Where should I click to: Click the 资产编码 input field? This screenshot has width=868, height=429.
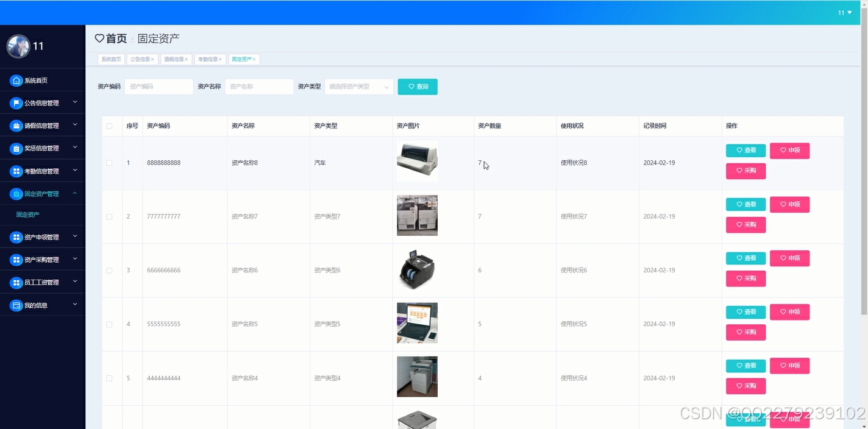(x=158, y=87)
